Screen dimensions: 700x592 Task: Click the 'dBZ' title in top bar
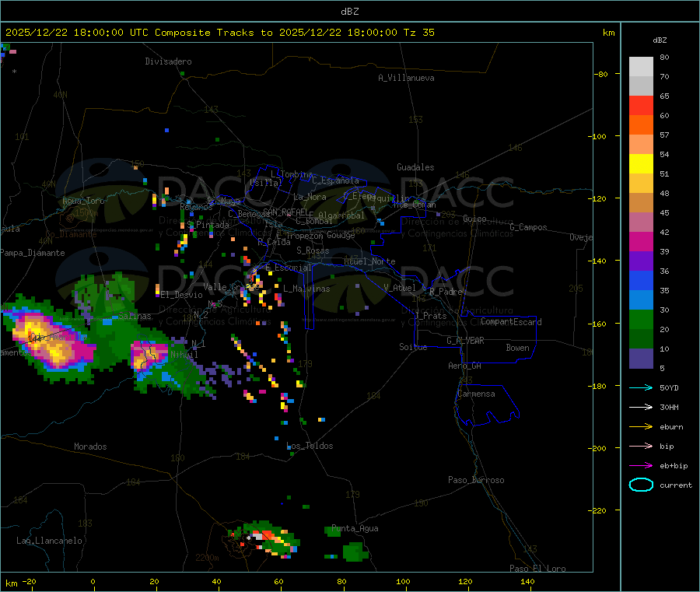click(349, 12)
